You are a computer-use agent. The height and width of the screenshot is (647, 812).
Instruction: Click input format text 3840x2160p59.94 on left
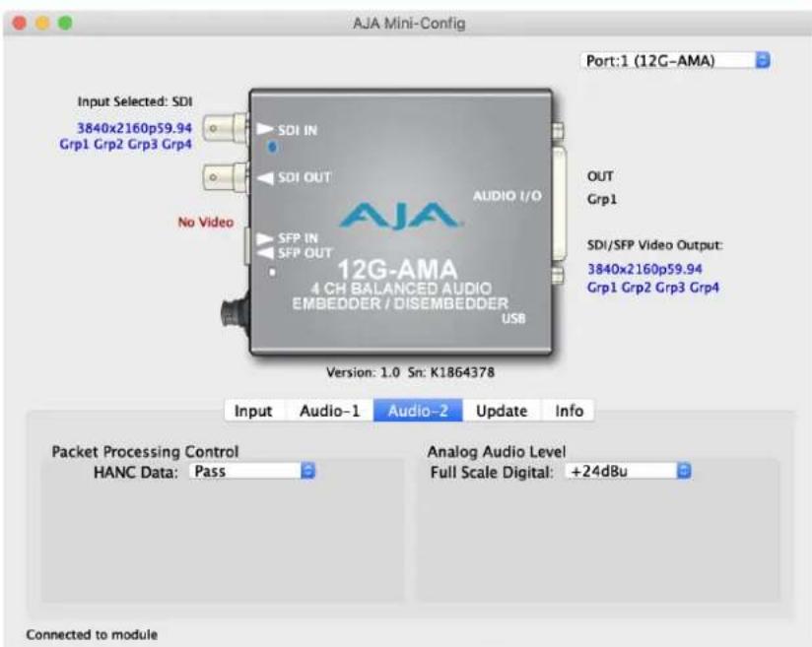[x=135, y=127]
